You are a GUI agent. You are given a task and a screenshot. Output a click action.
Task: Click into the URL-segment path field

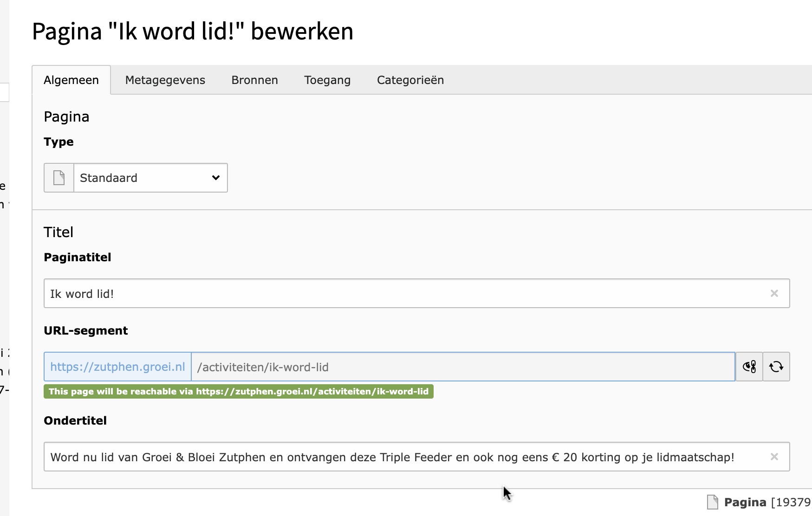[x=462, y=367]
